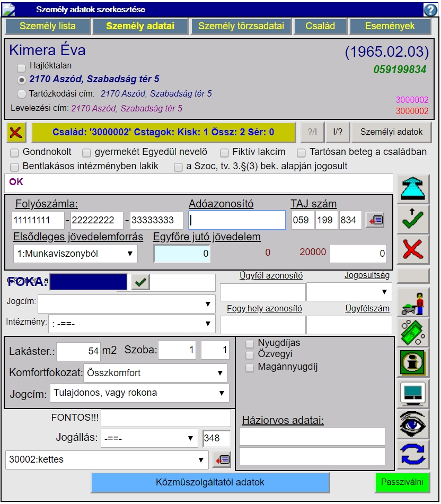
Task: Expand the Elsődleges jövedelemforrás dropdown
Action: 75,254
